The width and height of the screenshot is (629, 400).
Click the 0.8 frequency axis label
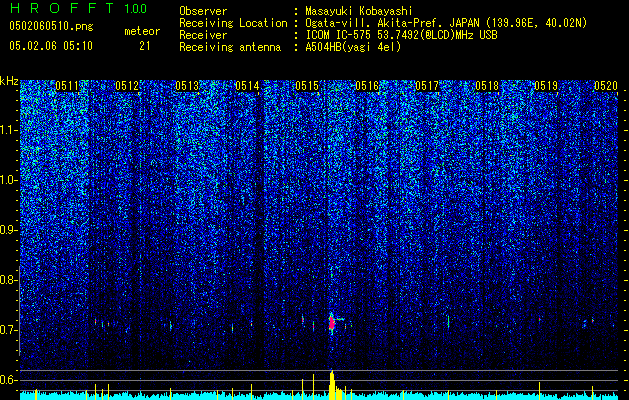point(8,280)
